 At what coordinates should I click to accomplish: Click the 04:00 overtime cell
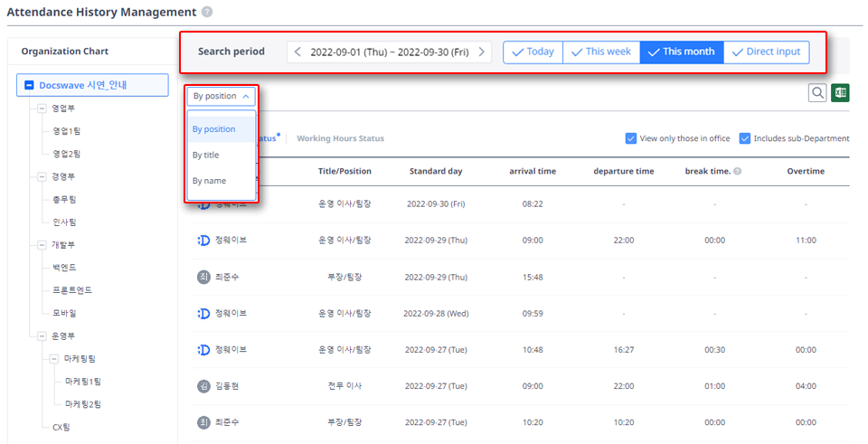click(x=806, y=386)
